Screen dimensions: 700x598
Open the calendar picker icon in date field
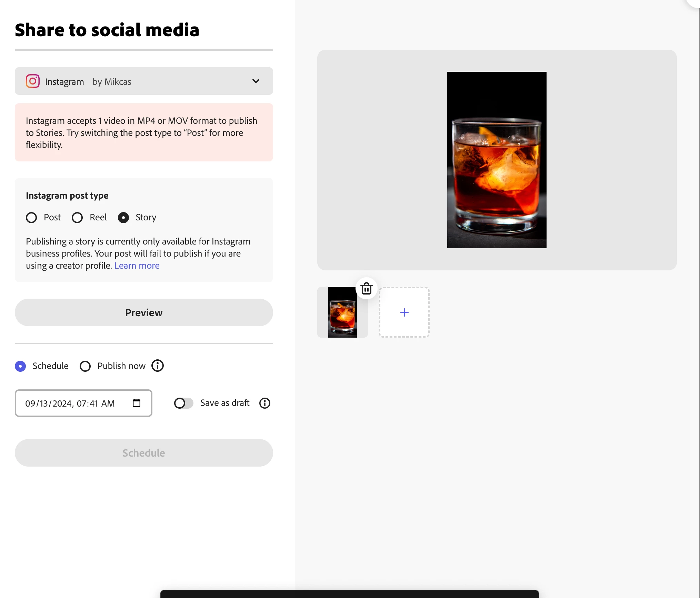[137, 403]
